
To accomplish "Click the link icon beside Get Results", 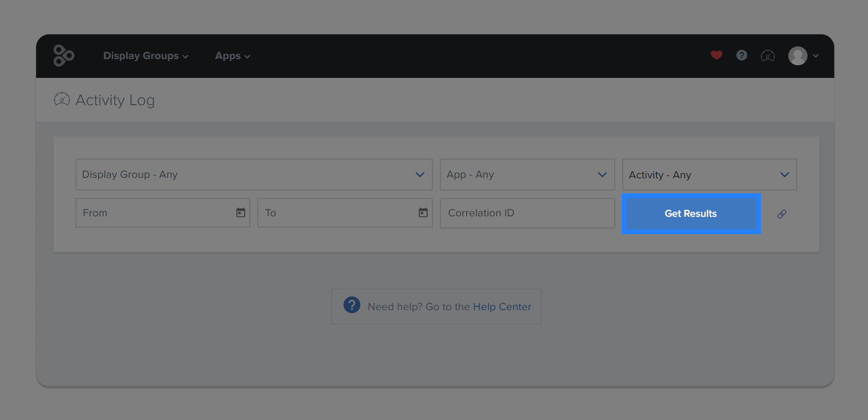I will [782, 214].
